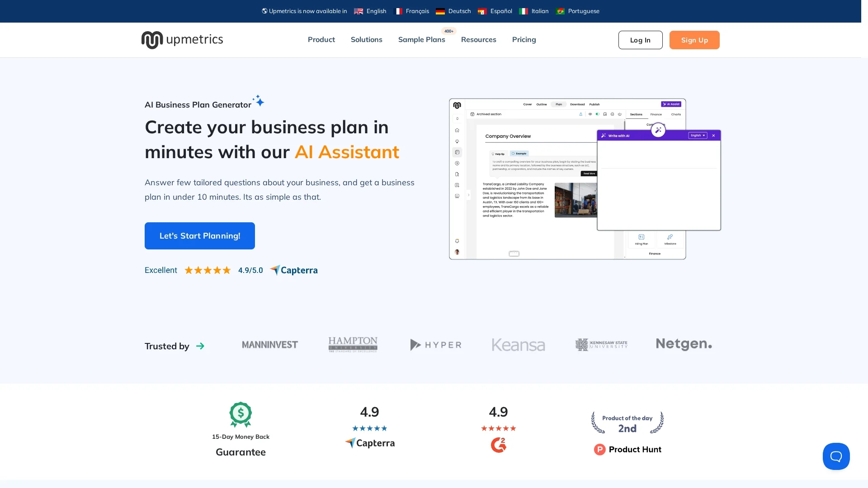Screen dimensions: 868x488
Task: Click the Example tab in preview
Action: 519,154
